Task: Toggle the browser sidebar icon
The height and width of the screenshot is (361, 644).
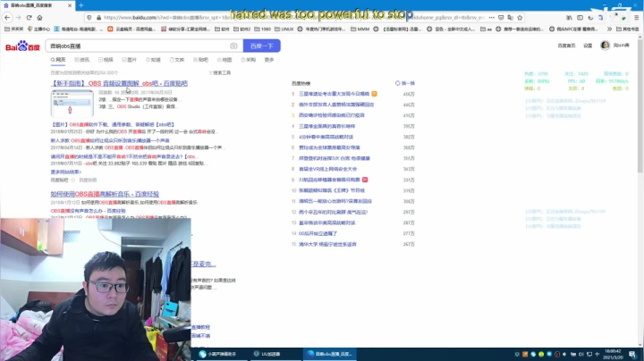Action: (x=580, y=18)
